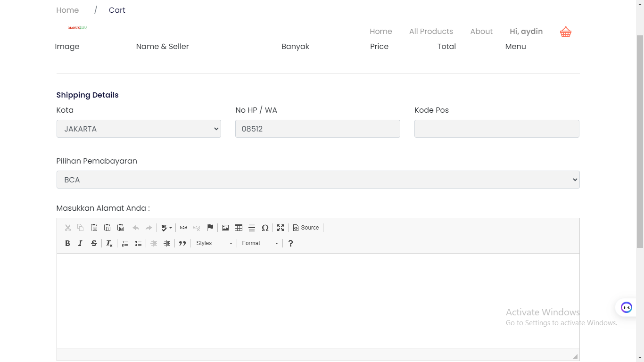
Task: Maximize the editor with the fullscreen icon
Action: pos(281,228)
